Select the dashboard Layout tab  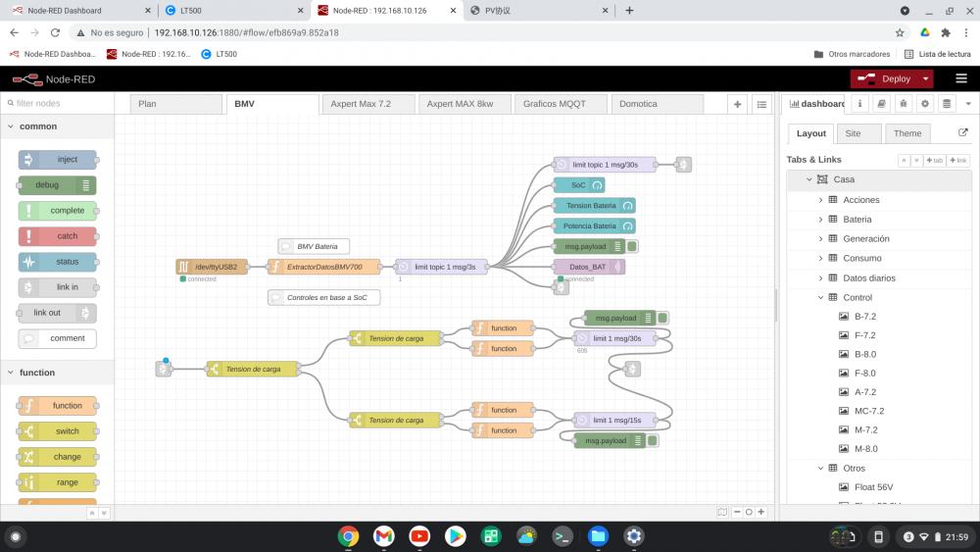click(810, 133)
